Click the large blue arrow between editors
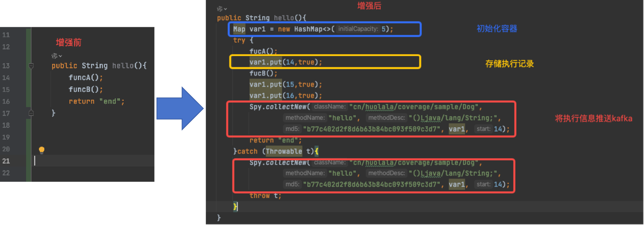Image resolution: width=644 pixels, height=225 pixels. (x=180, y=107)
